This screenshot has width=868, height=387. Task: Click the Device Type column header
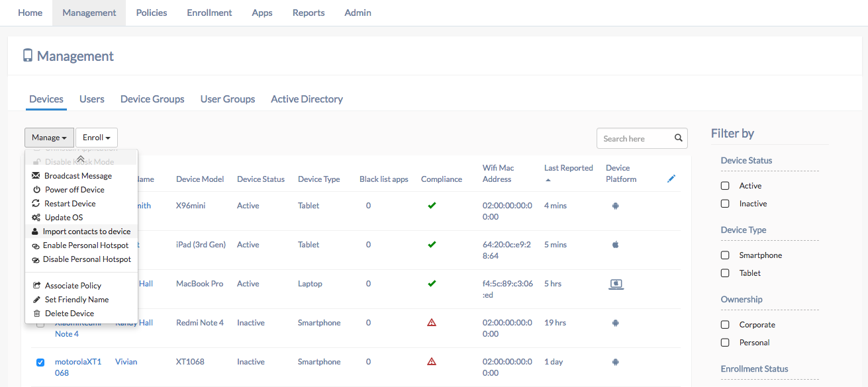coord(319,179)
